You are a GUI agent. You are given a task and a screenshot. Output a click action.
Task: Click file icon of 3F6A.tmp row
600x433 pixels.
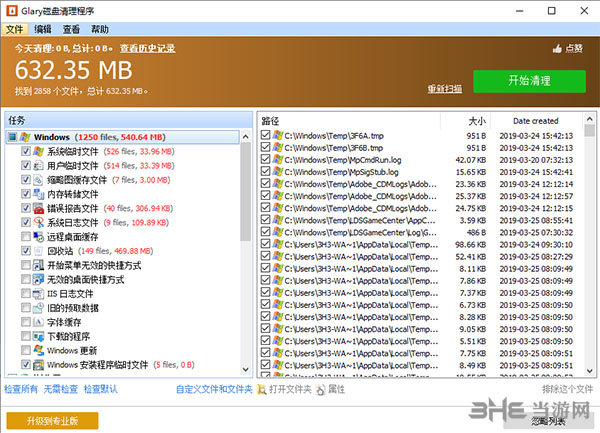tap(278, 135)
